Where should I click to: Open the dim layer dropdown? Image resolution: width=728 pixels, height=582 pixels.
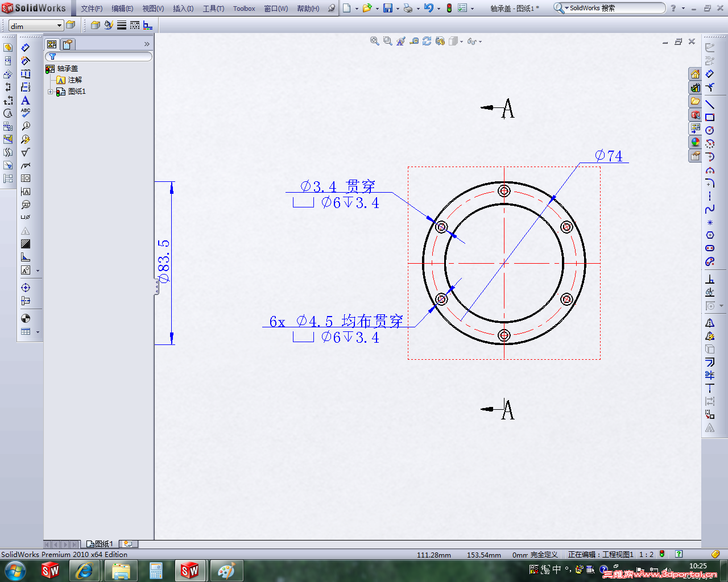(59, 26)
